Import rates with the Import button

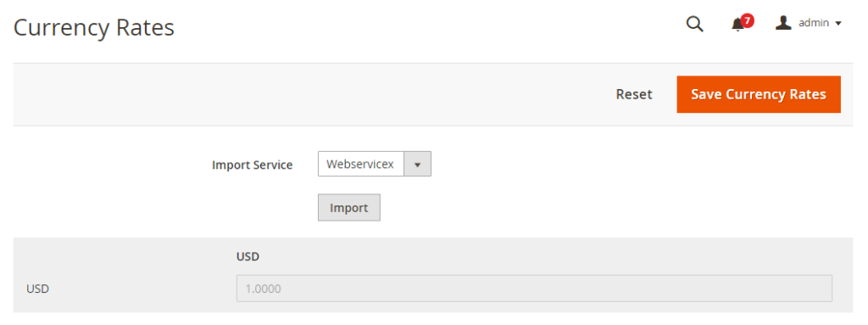pyautogui.click(x=348, y=207)
